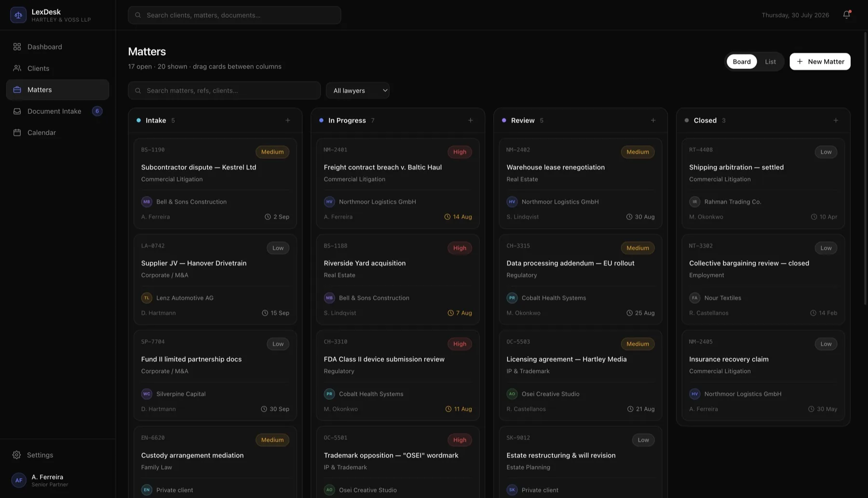Click the clock icon beside 14 Aug
This screenshot has width=868, height=498.
coord(447,217)
